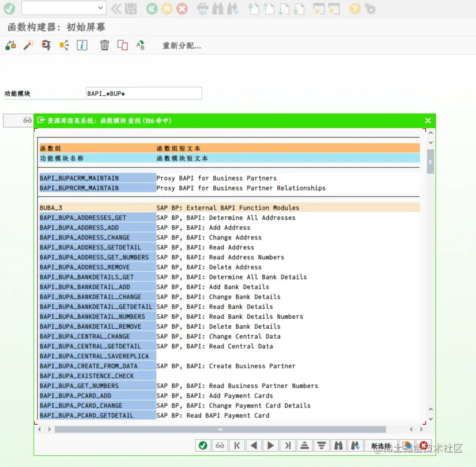Screen dimensions: 476x467
Task: Select BAPI_BUPA_BANKDETAIL_CHANGE module
Action: (98, 297)
